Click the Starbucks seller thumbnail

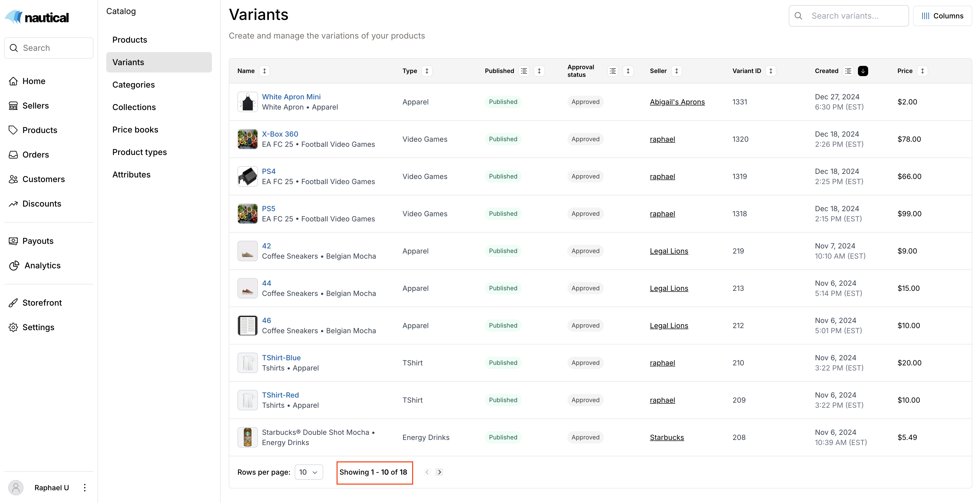(x=246, y=437)
